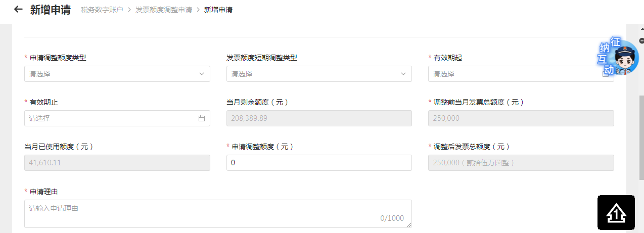Screen dimensions: 644x233
Task: Go to 发票额度调整申请 breadcrumb
Action: [x=164, y=10]
